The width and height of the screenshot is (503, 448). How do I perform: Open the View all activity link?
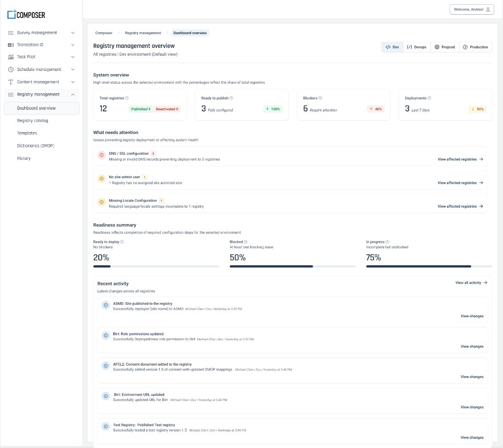pyautogui.click(x=471, y=283)
